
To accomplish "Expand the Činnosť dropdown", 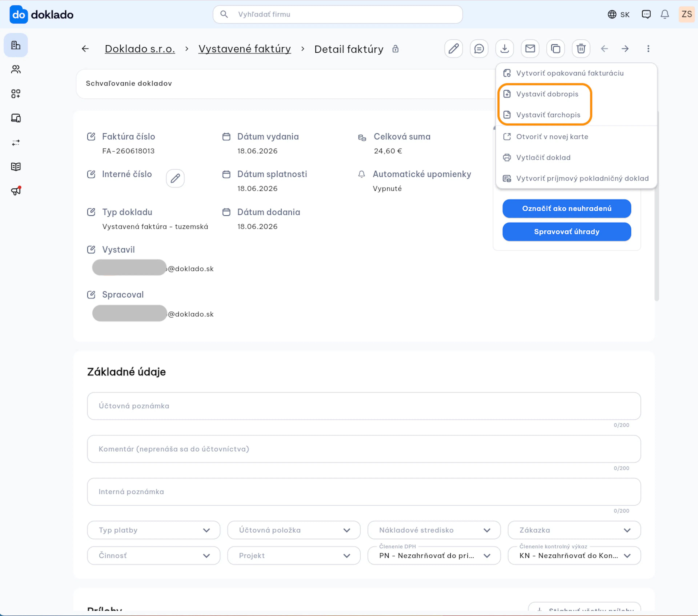I will [154, 555].
